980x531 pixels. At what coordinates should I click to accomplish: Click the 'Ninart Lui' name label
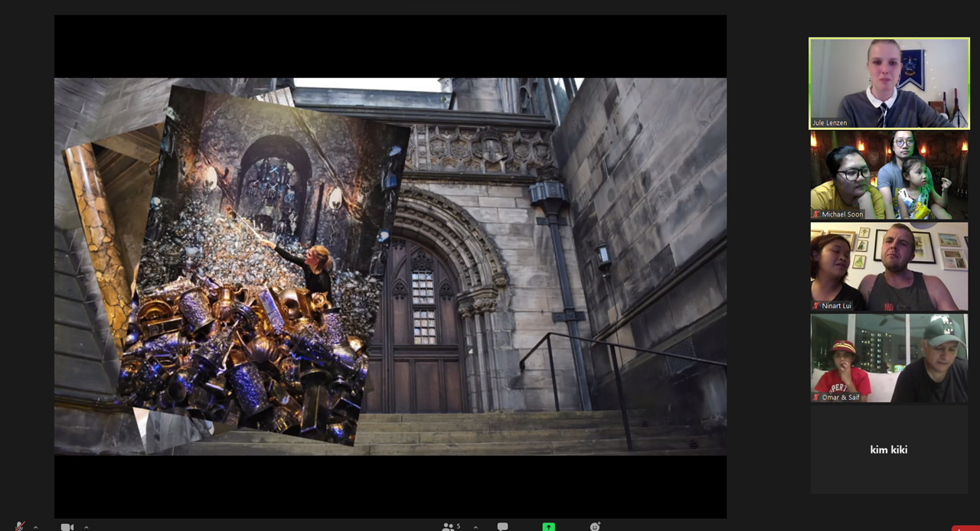pos(837,305)
